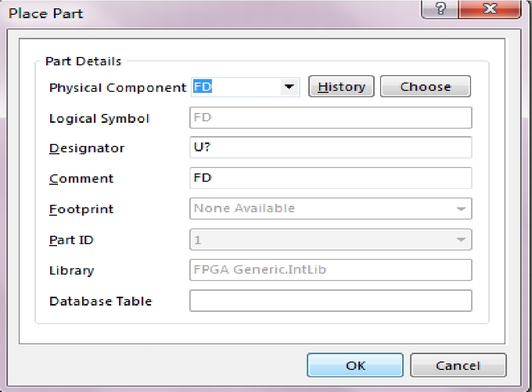Focus the Designator field containing U?
This screenshot has width=532, height=392.
pyautogui.click(x=330, y=147)
